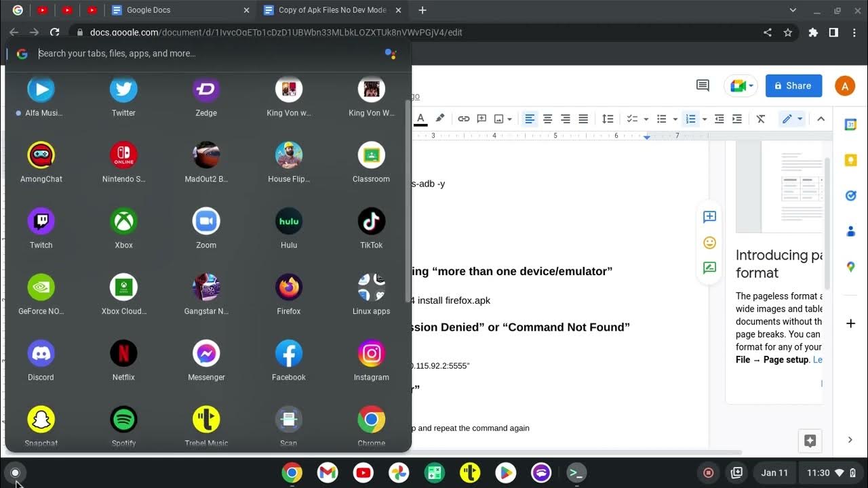Launch the Zoom app
This screenshot has height=488, width=868.
(206, 221)
